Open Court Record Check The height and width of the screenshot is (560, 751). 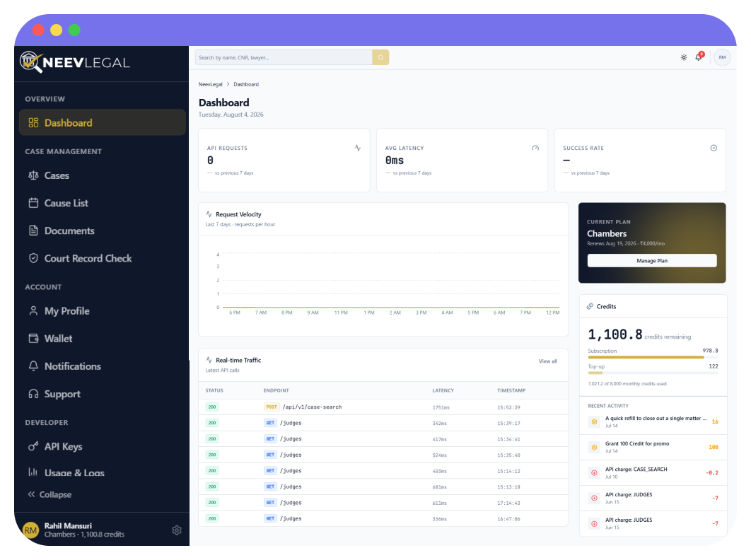pos(102,258)
